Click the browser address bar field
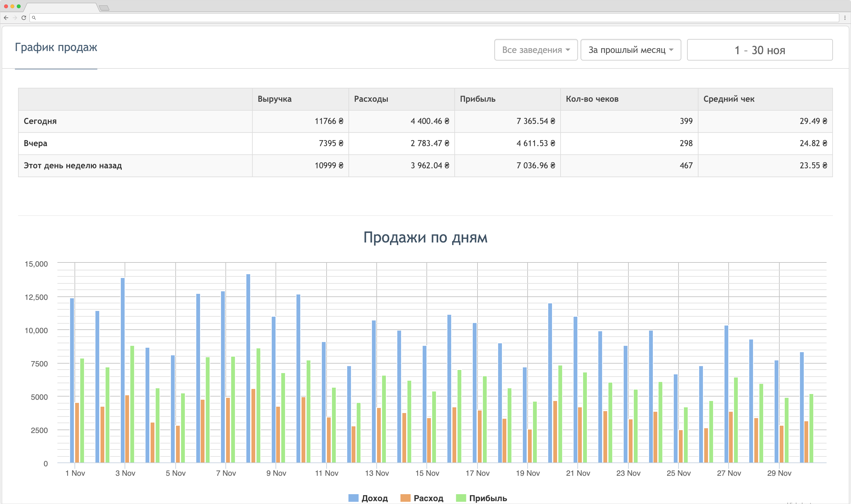This screenshot has width=851, height=504. coord(434,18)
